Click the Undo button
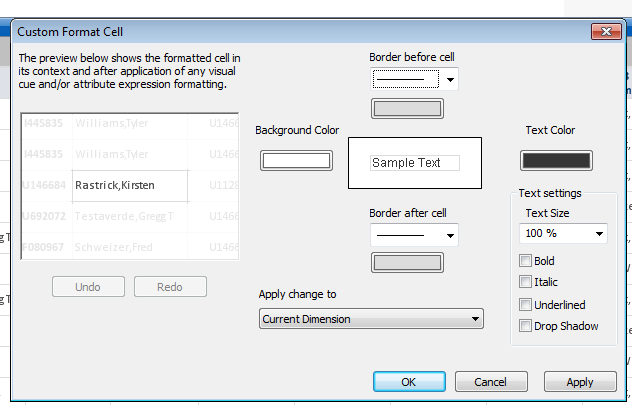 [88, 287]
